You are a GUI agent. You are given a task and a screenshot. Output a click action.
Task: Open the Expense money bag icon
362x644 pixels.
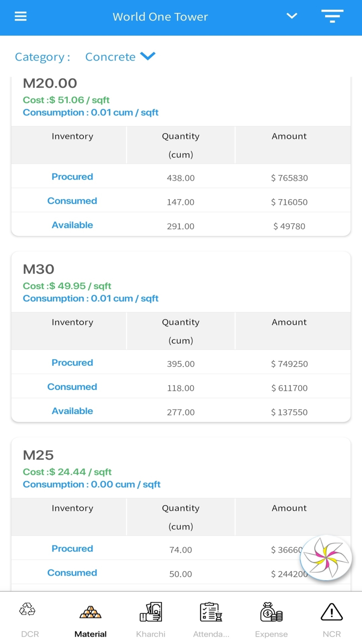271,612
